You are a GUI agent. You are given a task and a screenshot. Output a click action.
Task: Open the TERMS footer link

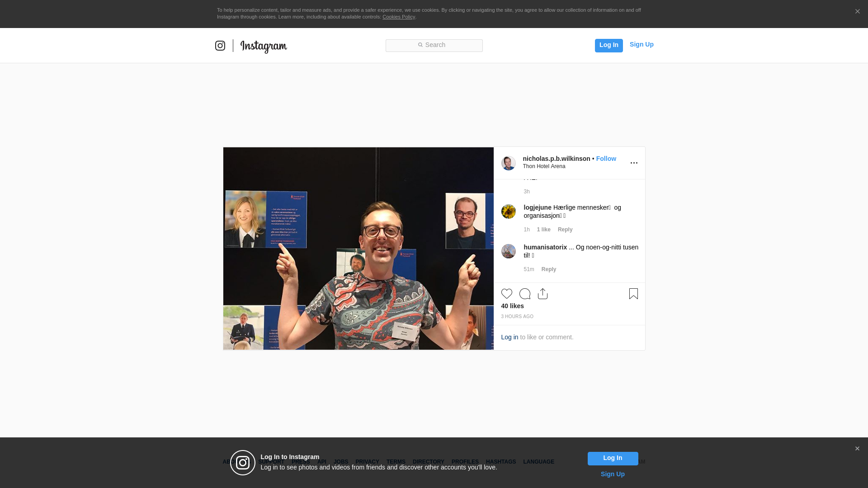click(x=396, y=462)
